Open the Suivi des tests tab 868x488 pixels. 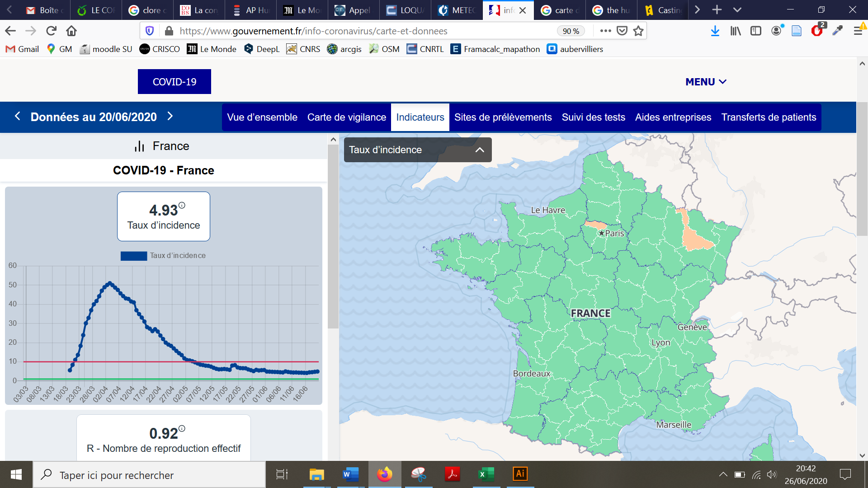[593, 117]
